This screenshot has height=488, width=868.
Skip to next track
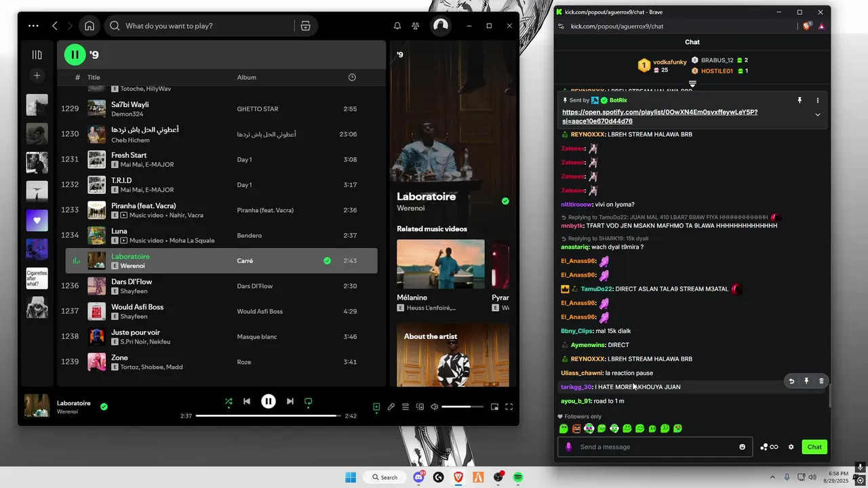point(290,401)
